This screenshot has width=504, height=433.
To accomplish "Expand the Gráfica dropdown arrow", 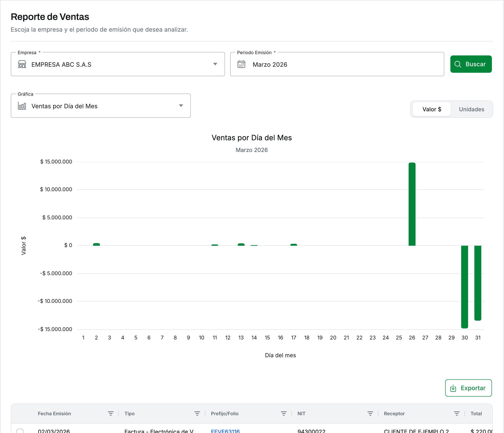I will pyautogui.click(x=181, y=106).
